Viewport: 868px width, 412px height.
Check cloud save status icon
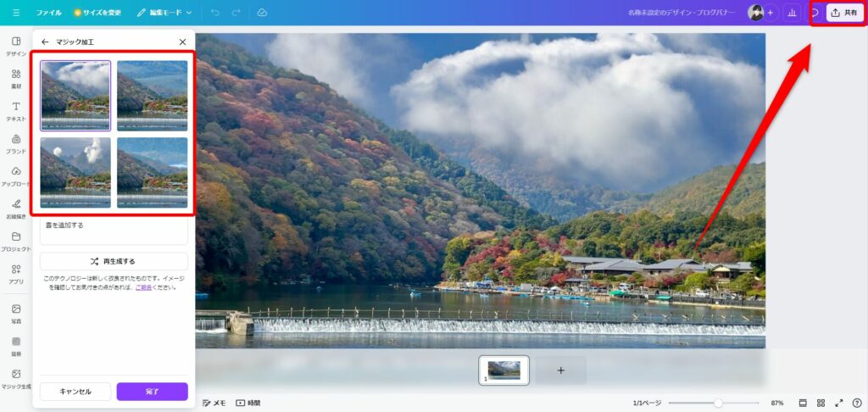click(263, 12)
